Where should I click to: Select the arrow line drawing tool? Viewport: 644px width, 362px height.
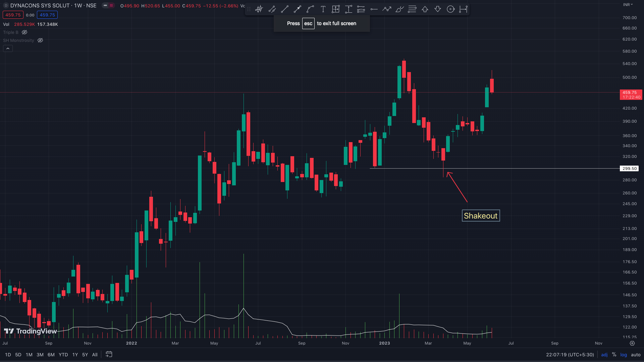pyautogui.click(x=297, y=9)
